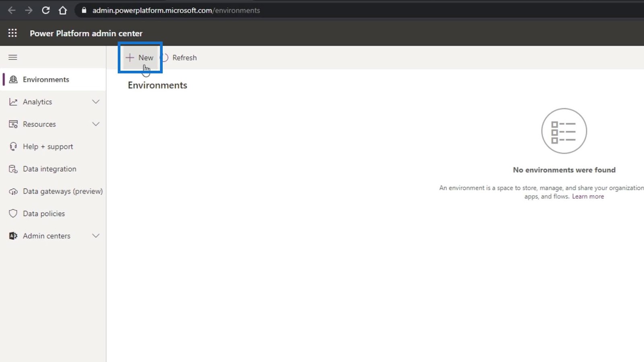Click the Admin centers icon
644x362 pixels.
pyautogui.click(x=13, y=236)
